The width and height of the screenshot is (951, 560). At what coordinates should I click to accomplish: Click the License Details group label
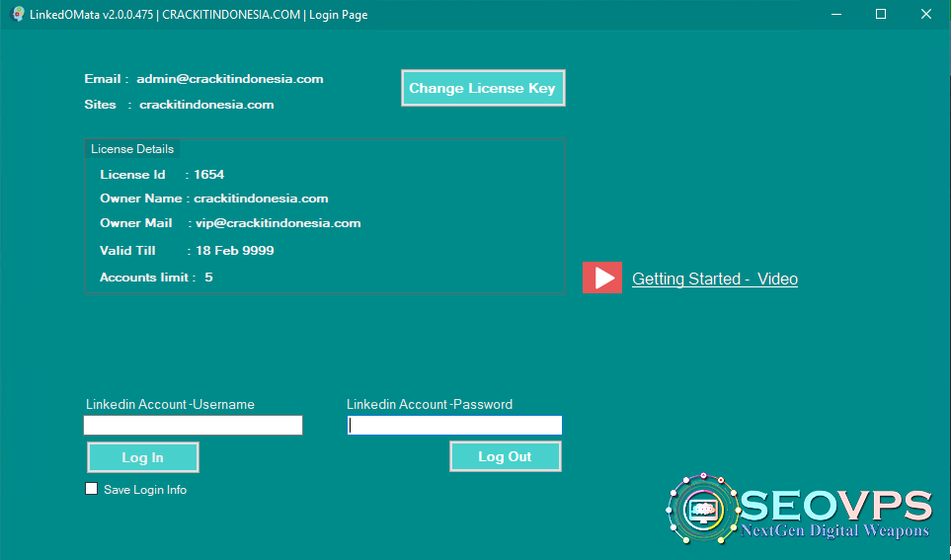[x=132, y=149]
